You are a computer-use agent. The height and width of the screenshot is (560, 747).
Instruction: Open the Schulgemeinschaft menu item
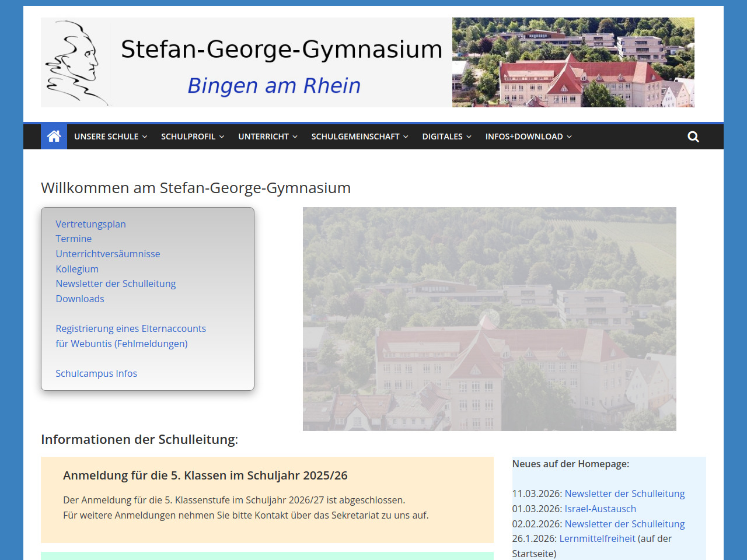pyautogui.click(x=359, y=136)
